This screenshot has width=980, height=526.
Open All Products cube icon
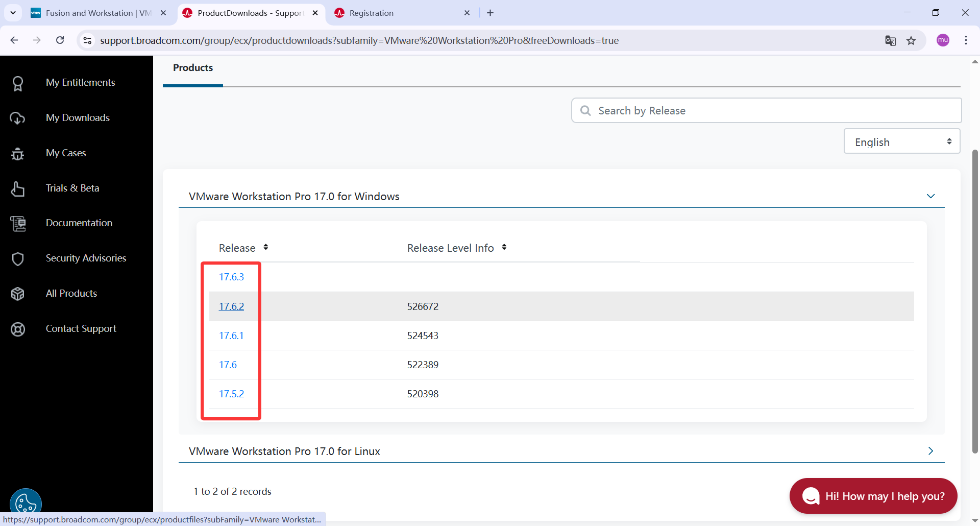tap(18, 294)
